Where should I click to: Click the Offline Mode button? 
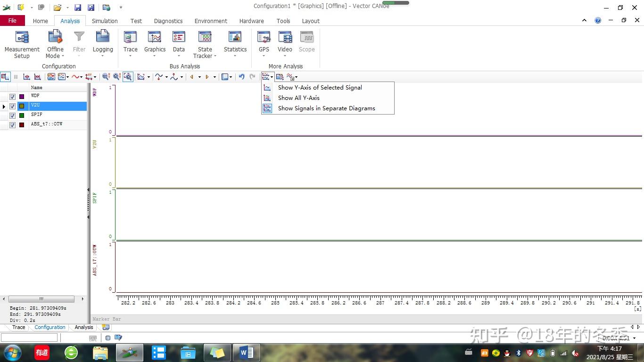pos(55,45)
